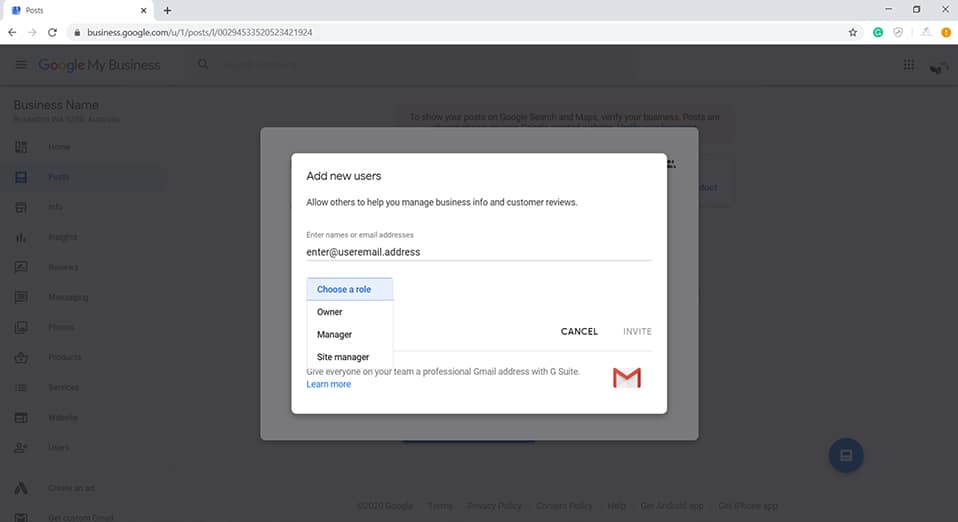
Task: Click the Services list icon
Action: 21,388
